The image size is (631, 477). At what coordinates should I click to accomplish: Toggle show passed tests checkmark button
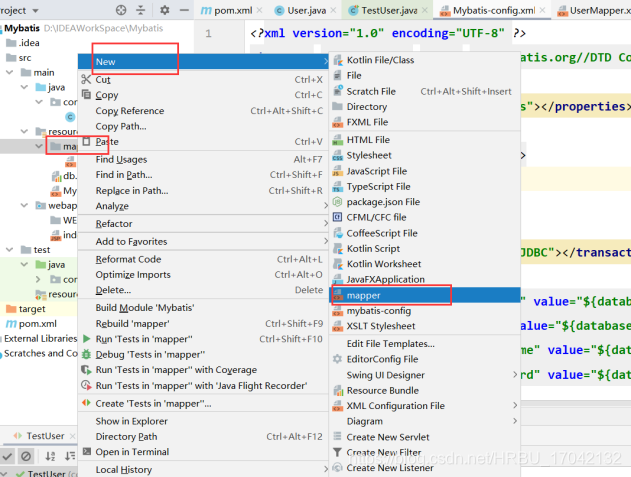tap(7, 456)
